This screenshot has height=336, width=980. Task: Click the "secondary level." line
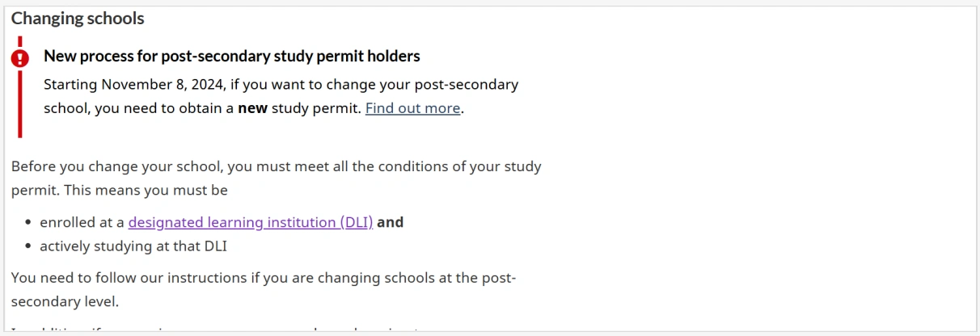pyautogui.click(x=65, y=302)
